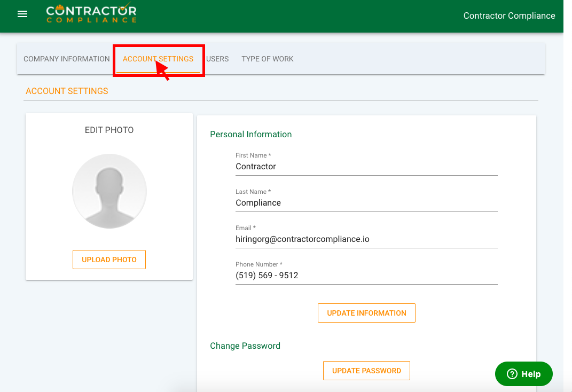Open the Type of Work tab
The width and height of the screenshot is (572, 392).
coord(267,59)
